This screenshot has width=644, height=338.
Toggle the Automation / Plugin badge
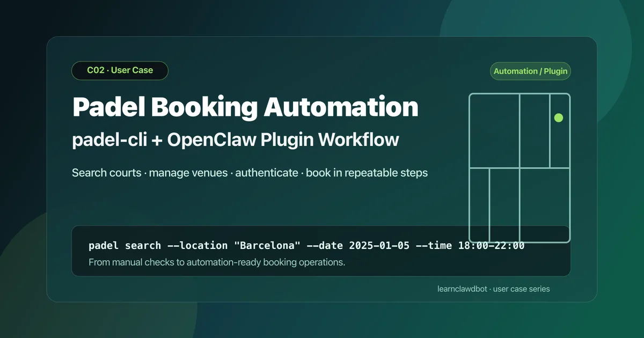[530, 71]
